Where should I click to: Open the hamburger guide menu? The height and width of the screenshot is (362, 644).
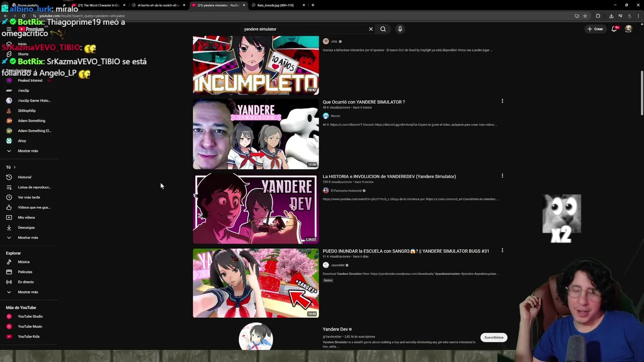9,29
